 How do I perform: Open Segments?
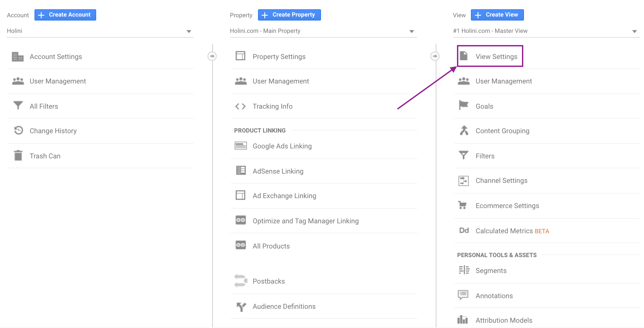pos(491,271)
